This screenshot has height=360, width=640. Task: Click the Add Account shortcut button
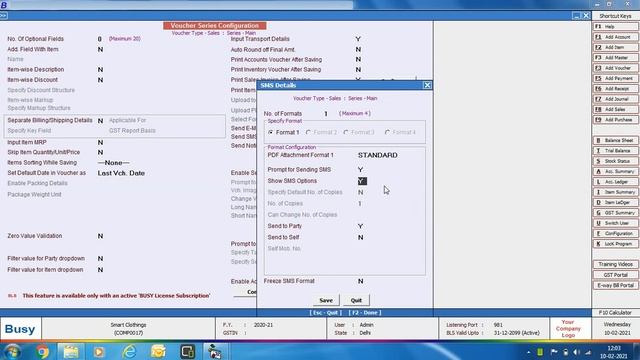tap(616, 37)
